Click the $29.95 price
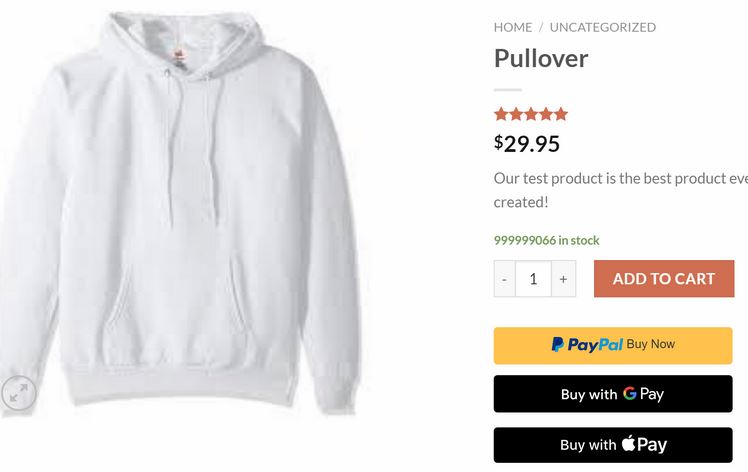The image size is (748, 472). pyautogui.click(x=527, y=144)
